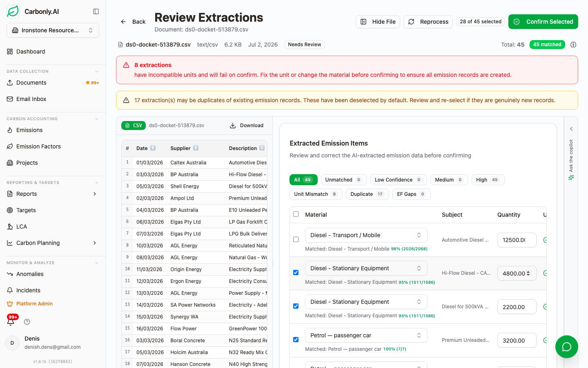Click the back arrow icon

point(123,22)
